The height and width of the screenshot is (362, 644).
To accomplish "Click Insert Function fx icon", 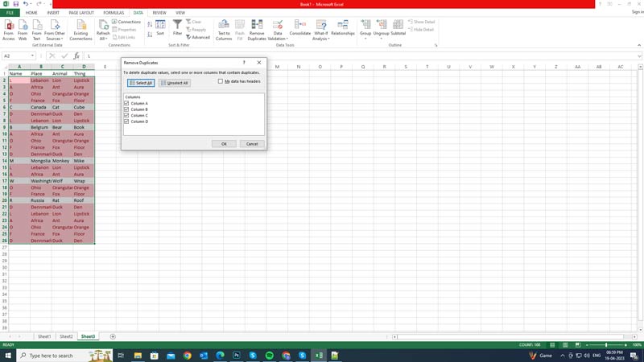I will pos(76,56).
